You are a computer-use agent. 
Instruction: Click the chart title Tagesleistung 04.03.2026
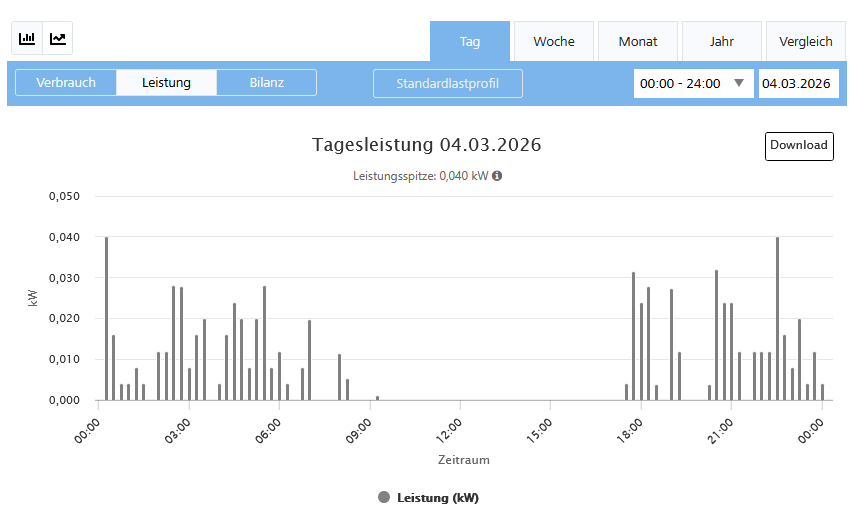(426, 145)
